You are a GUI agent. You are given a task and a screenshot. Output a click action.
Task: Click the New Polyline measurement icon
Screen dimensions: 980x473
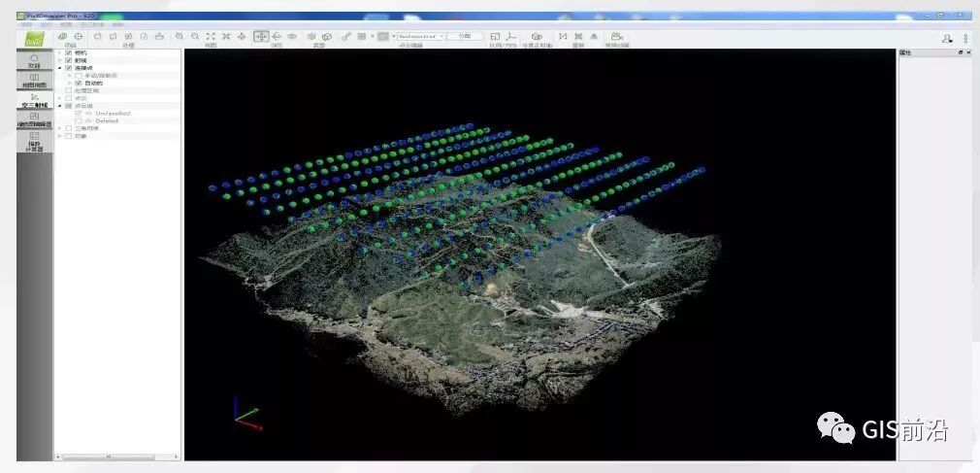pos(563,37)
